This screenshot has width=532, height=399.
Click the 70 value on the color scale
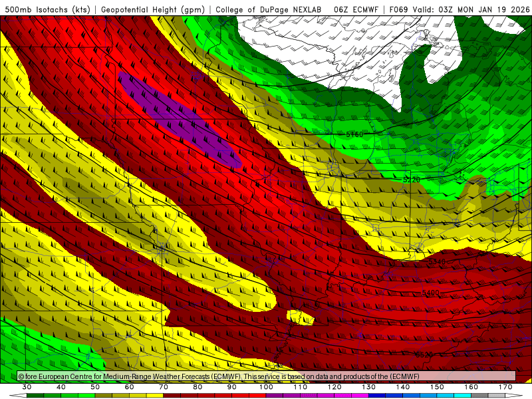164,387
